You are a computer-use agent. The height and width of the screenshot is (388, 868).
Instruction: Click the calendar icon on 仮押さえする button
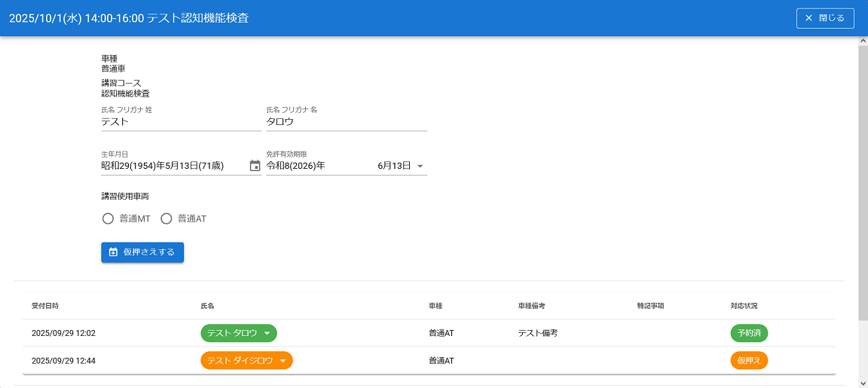[113, 252]
